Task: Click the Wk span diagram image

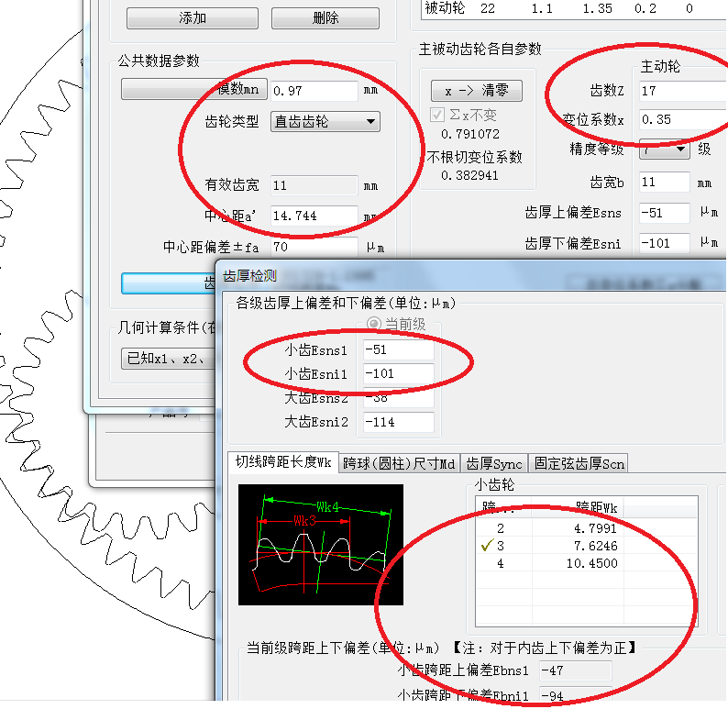Action: coord(320,545)
